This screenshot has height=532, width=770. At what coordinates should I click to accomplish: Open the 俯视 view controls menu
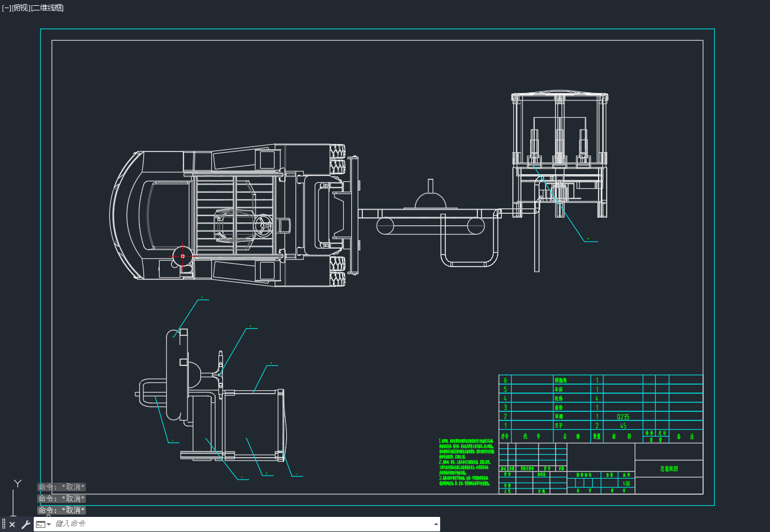[21, 8]
